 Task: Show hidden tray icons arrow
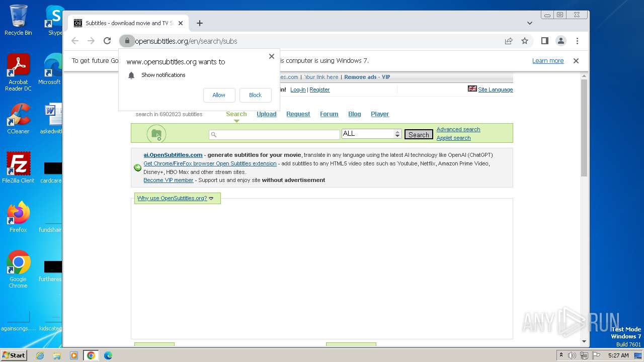561,355
